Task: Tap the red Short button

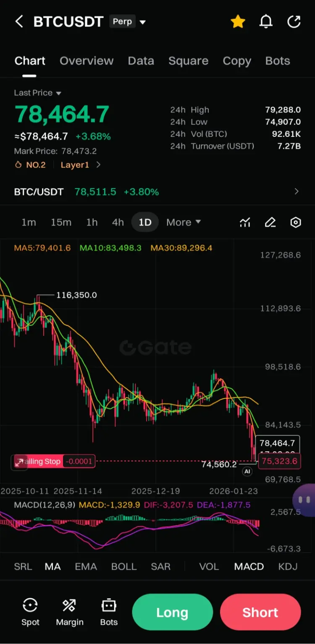Action: pos(260,613)
